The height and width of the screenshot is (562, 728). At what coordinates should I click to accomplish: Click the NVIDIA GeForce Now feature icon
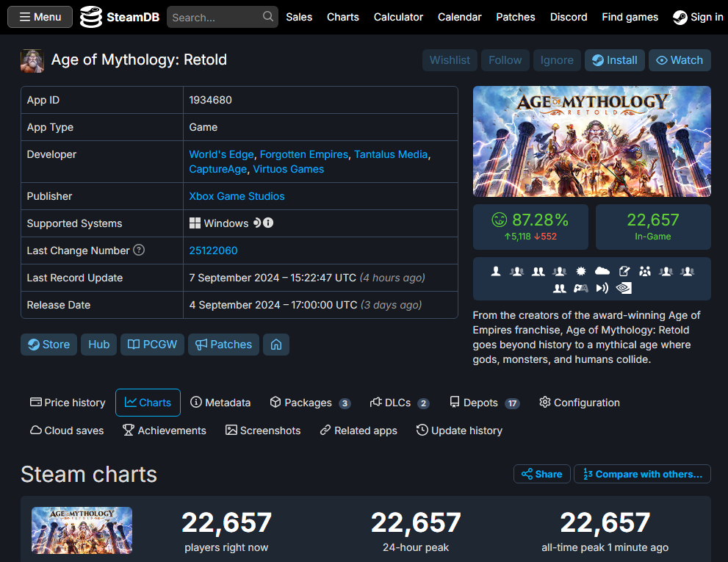click(x=624, y=288)
